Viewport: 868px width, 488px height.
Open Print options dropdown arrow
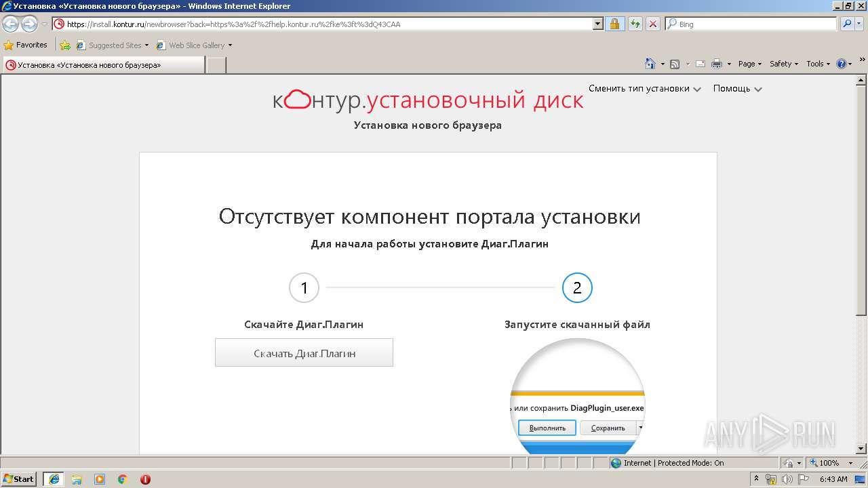[x=729, y=64]
